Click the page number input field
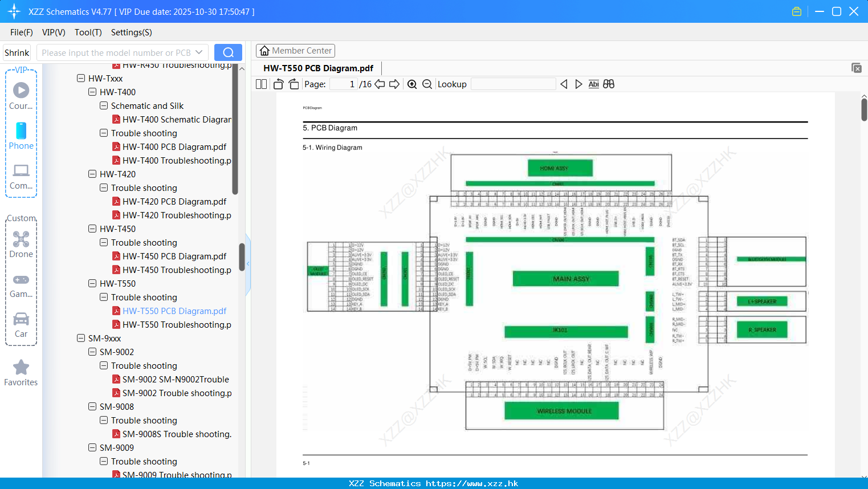This screenshot has width=868, height=489. [x=343, y=84]
